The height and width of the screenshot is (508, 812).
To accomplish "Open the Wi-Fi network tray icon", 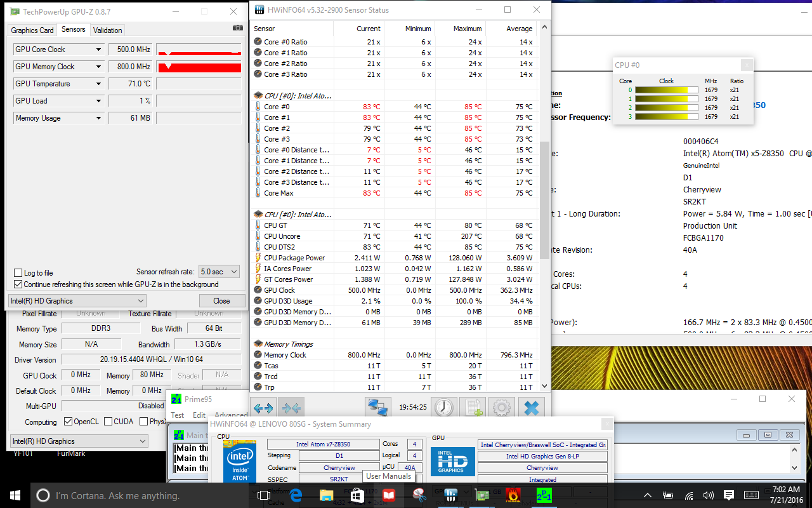I will [x=688, y=495].
